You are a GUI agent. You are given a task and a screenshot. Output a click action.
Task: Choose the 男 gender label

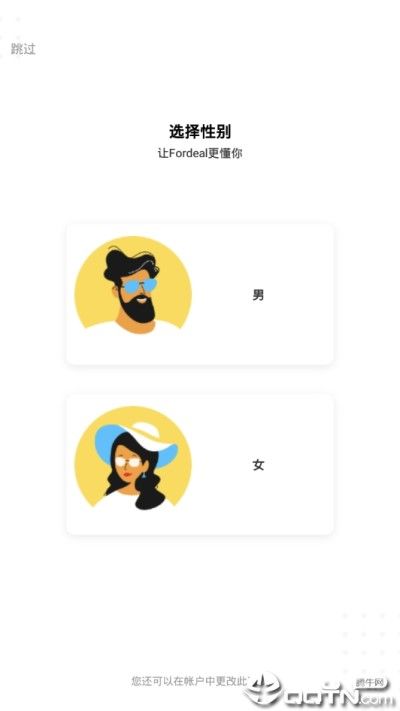(258, 295)
